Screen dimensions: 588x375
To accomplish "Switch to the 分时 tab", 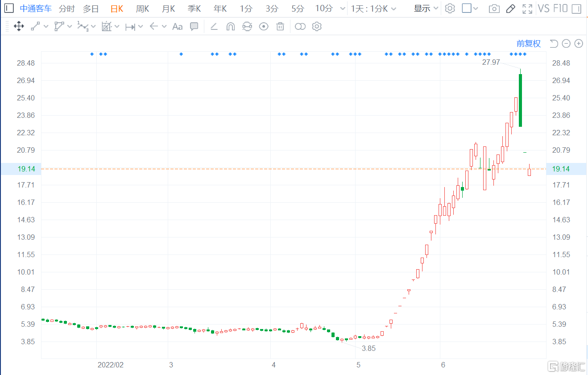I will [x=66, y=8].
